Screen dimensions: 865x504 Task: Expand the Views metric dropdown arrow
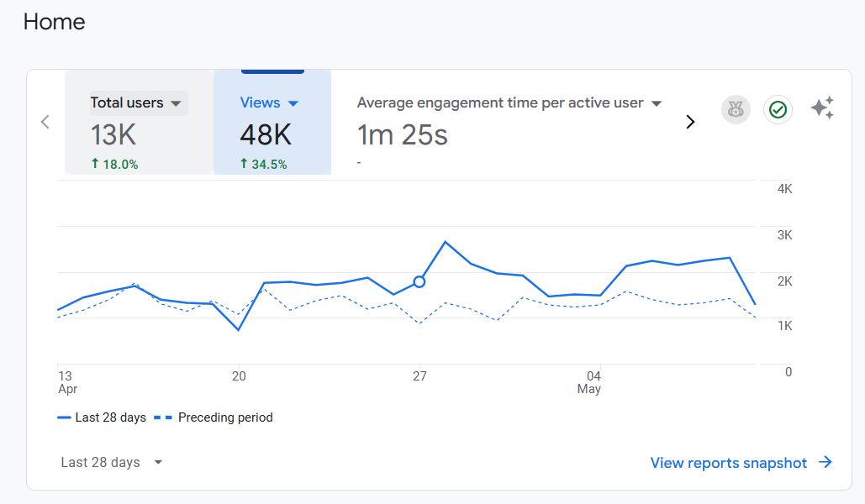293,103
